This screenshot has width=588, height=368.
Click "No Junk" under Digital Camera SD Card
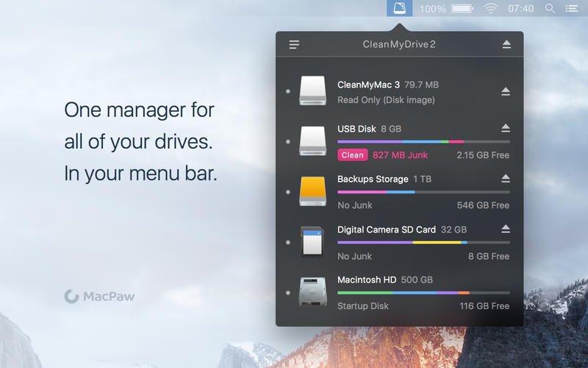[x=355, y=256]
